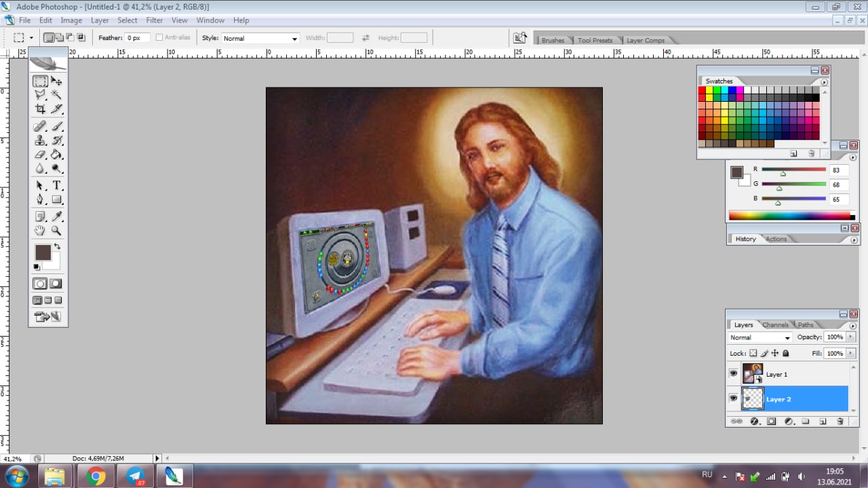Select the Slice tool
This screenshot has height=488, width=868.
pos(57,109)
